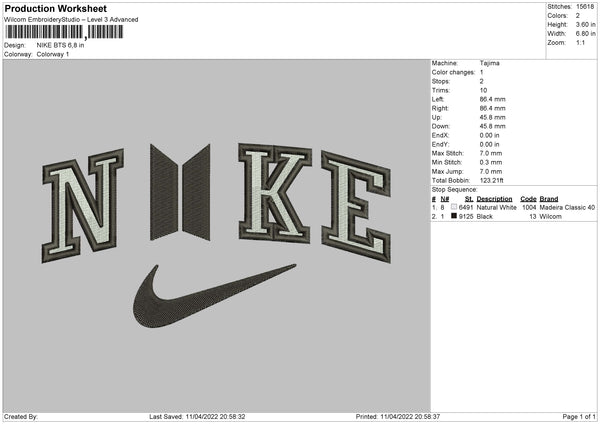This screenshot has width=600, height=424.
Task: Select the embroidered letter E in the design
Action: (356, 207)
